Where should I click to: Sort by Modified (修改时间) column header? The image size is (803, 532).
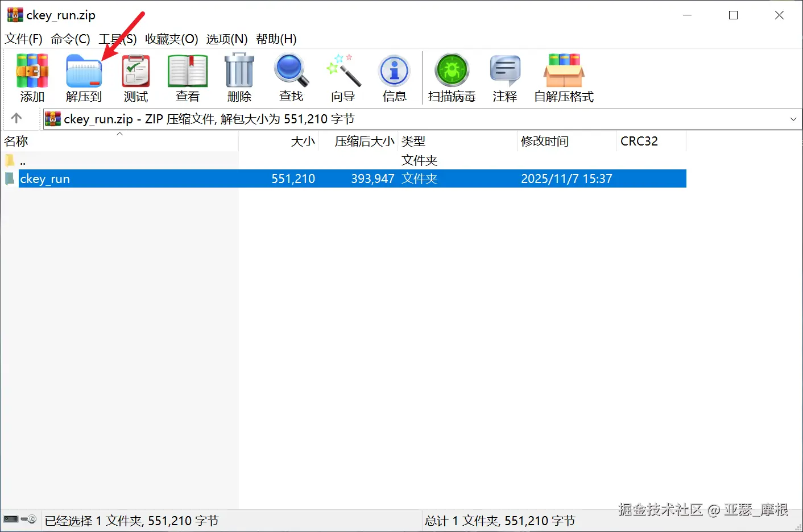pos(567,141)
